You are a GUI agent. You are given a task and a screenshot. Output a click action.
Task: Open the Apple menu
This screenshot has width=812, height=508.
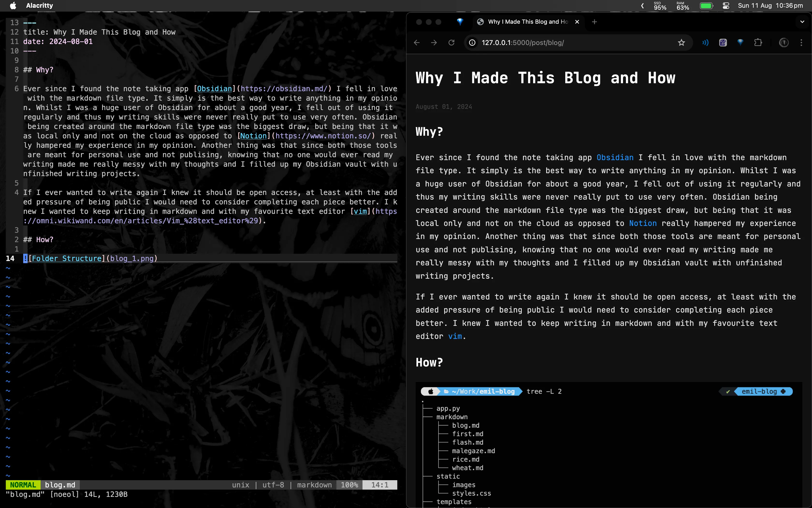(13, 5)
